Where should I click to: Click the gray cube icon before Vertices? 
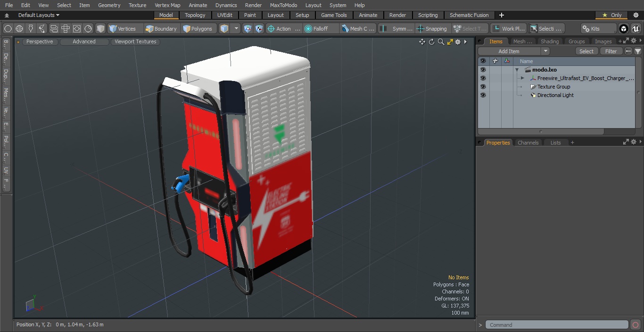click(x=100, y=29)
